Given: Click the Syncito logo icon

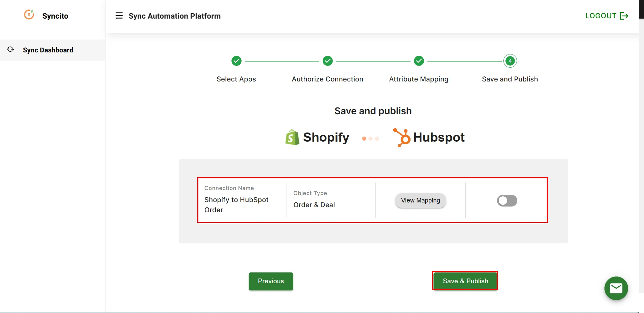Looking at the screenshot, I should click(29, 15).
